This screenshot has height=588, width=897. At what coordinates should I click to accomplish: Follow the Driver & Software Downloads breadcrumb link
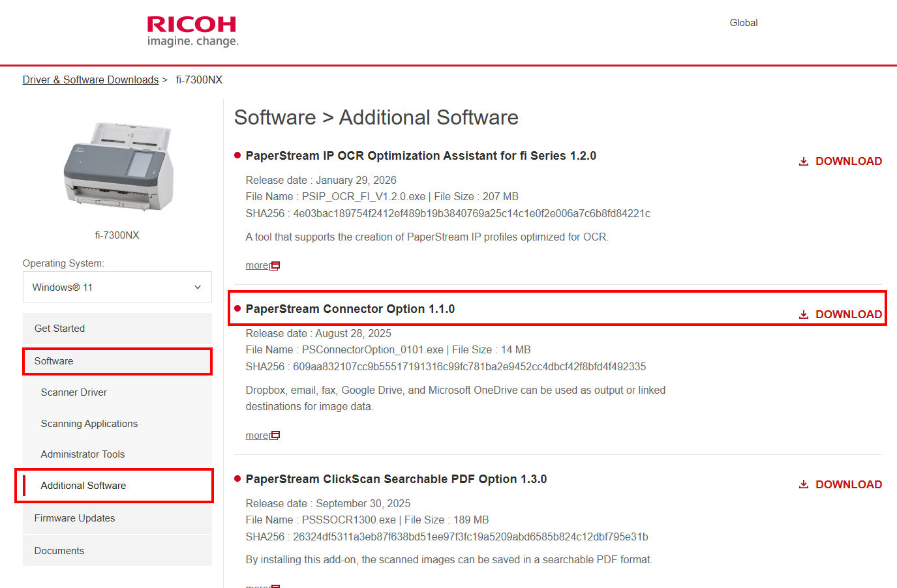pos(91,80)
